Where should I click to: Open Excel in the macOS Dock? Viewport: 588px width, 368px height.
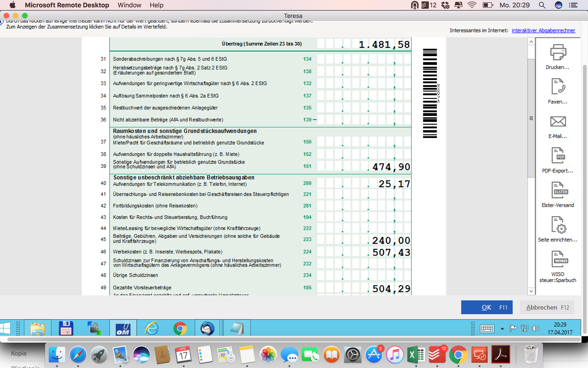tap(416, 355)
